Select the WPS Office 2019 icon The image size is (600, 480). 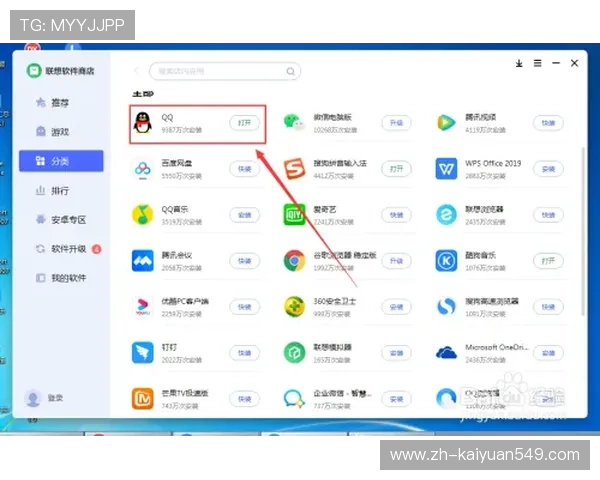click(446, 169)
